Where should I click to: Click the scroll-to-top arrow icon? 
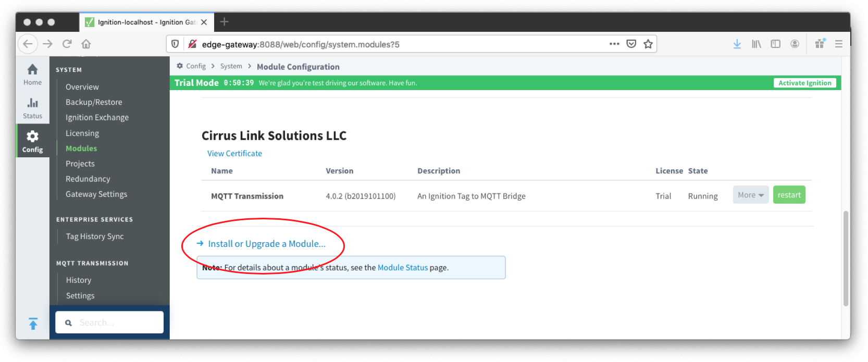[x=33, y=323]
